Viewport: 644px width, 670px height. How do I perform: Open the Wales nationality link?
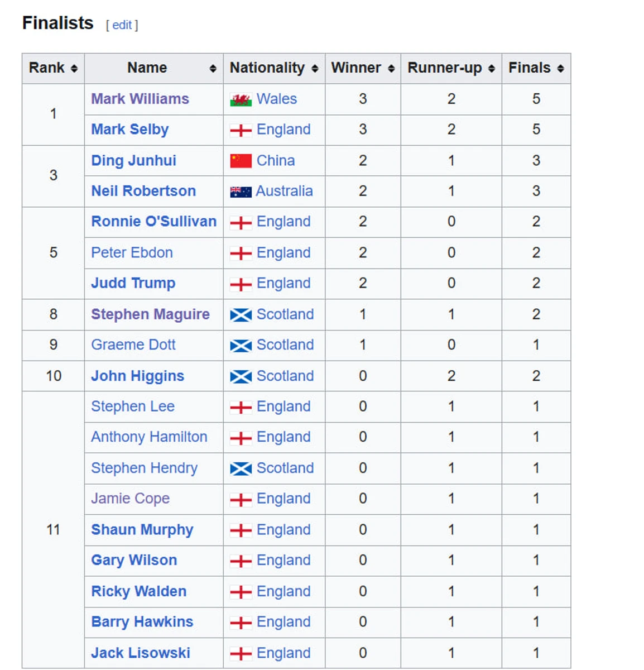click(x=276, y=99)
